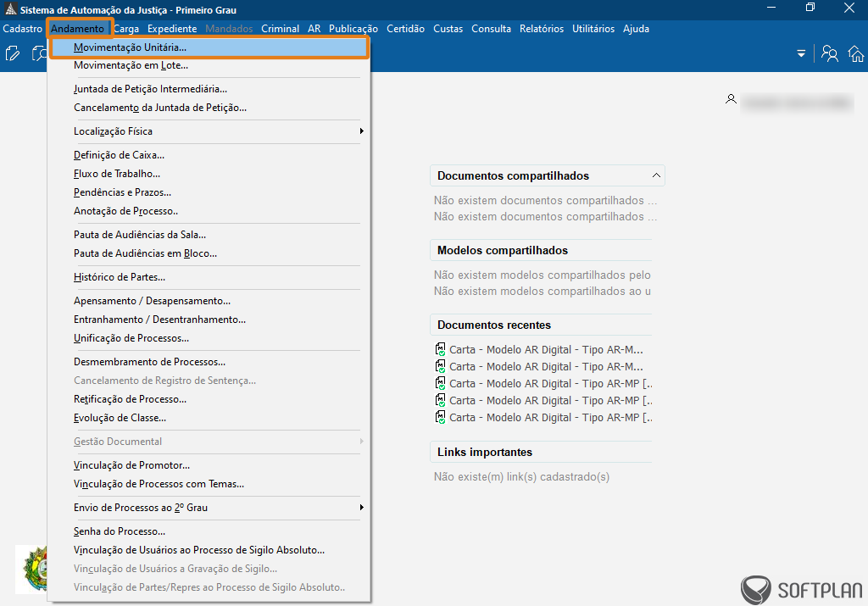The width and height of the screenshot is (868, 606).
Task: Select Apensamento / Desapensamento
Action: [209, 301]
